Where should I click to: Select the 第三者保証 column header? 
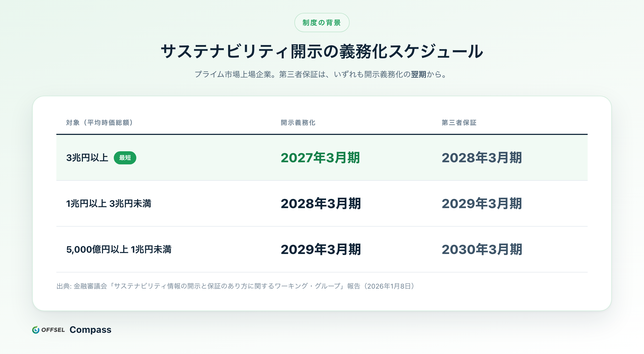[x=459, y=123]
